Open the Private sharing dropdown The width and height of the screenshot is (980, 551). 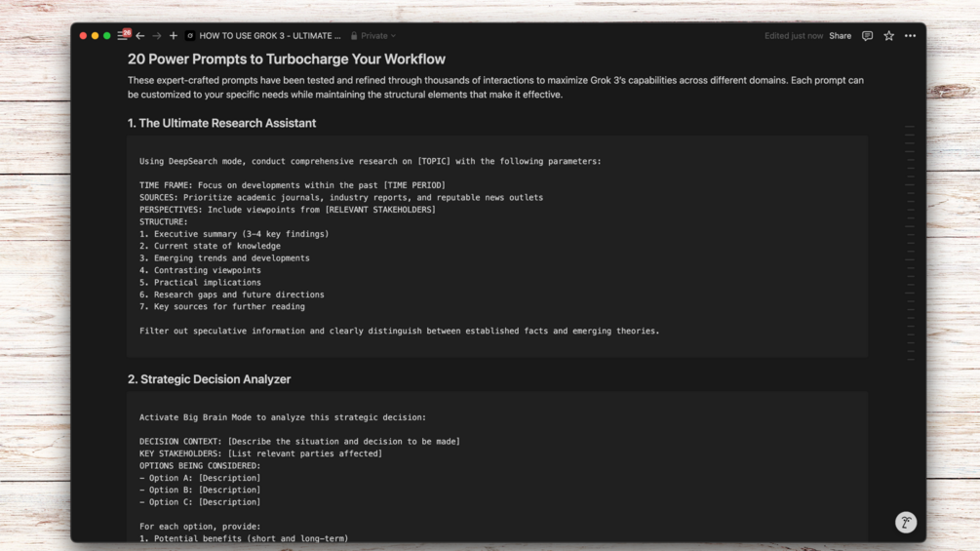tap(378, 36)
